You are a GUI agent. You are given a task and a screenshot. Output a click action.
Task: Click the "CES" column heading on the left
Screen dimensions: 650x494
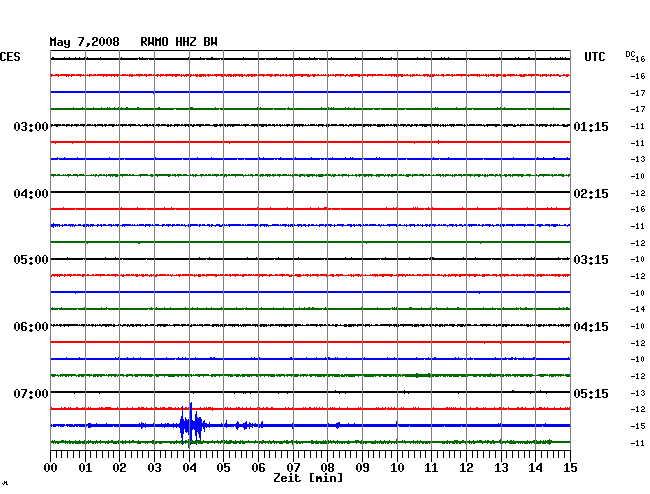pyautogui.click(x=10, y=57)
